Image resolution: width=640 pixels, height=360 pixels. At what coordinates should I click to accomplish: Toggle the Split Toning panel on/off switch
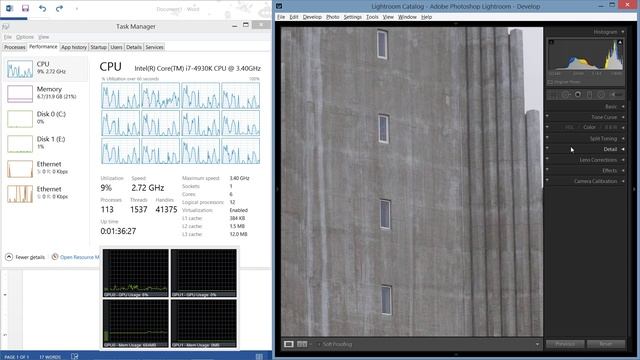547,138
